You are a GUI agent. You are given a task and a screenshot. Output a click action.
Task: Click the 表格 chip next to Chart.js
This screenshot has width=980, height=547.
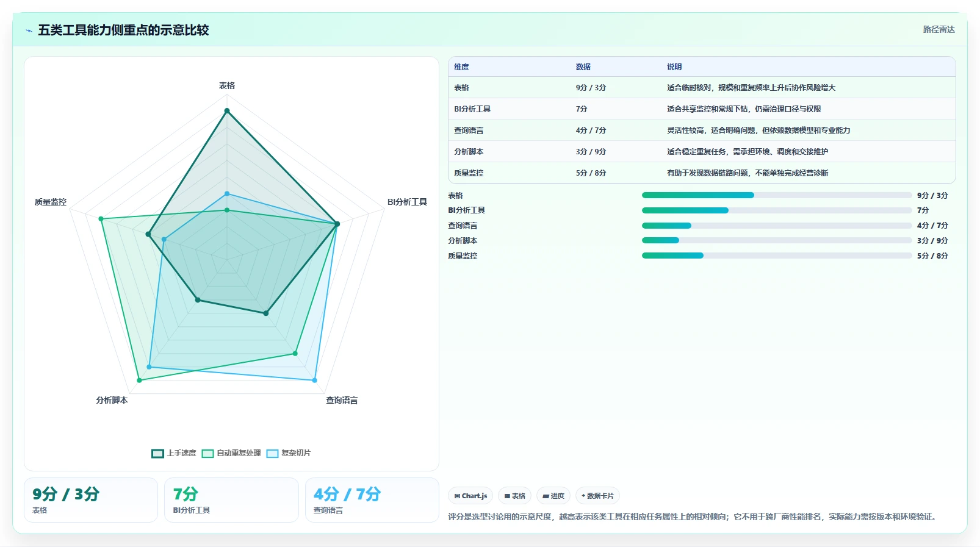pyautogui.click(x=515, y=496)
